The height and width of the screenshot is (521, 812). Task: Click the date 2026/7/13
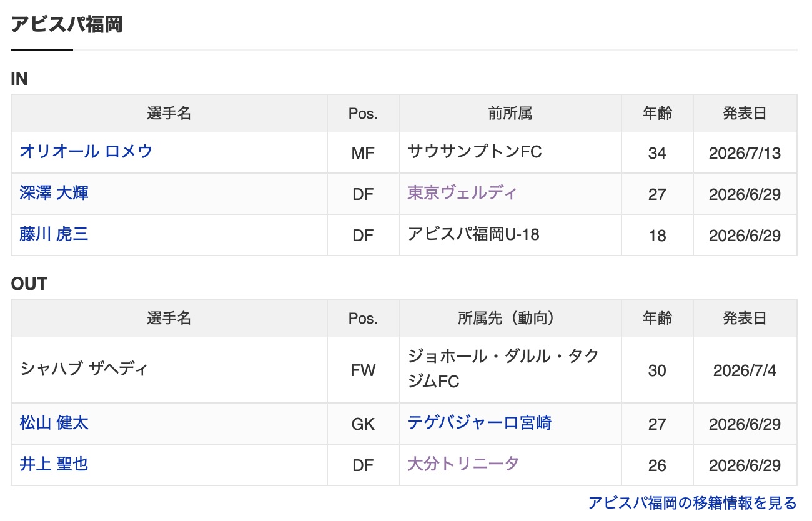[x=745, y=153]
